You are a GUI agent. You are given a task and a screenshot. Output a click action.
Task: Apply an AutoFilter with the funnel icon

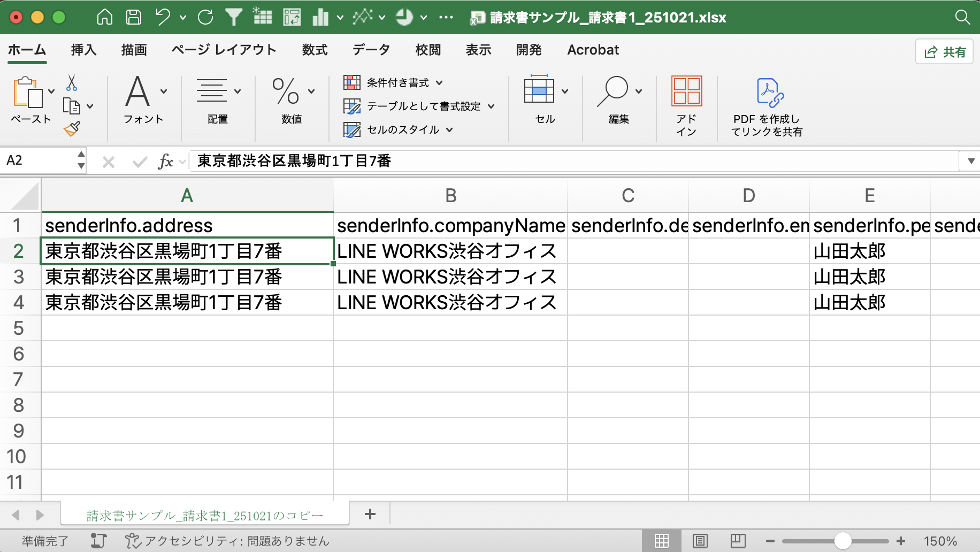pos(234,16)
